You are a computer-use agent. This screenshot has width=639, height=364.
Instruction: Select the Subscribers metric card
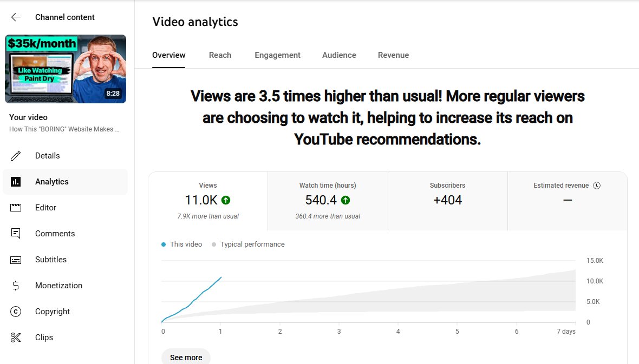point(447,201)
